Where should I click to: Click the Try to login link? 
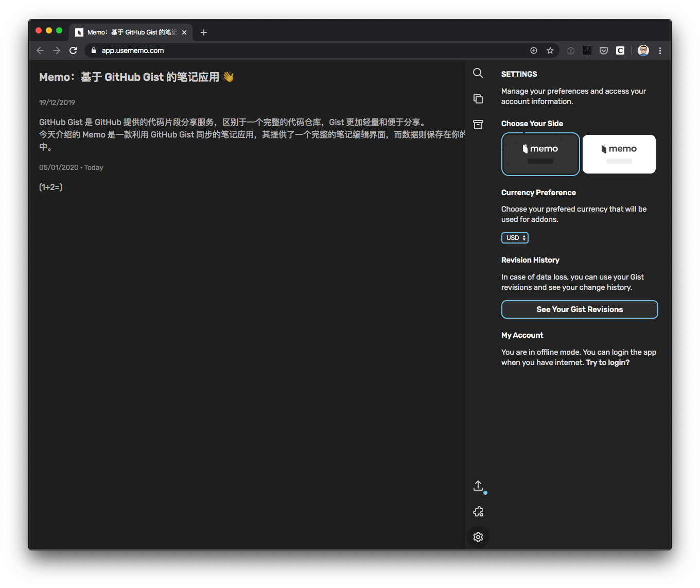[x=607, y=362]
